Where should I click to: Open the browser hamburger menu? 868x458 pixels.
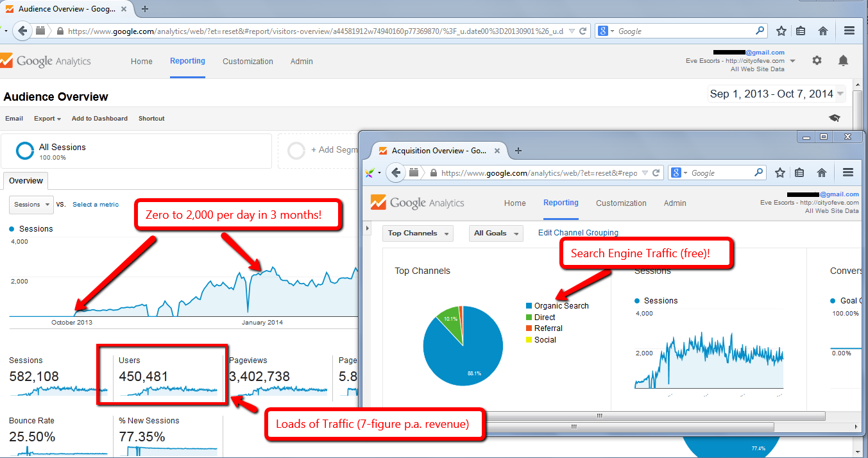point(849,30)
